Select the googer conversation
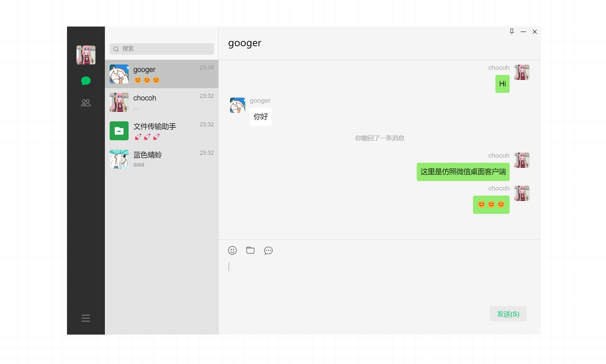This screenshot has height=364, width=606. point(162,74)
